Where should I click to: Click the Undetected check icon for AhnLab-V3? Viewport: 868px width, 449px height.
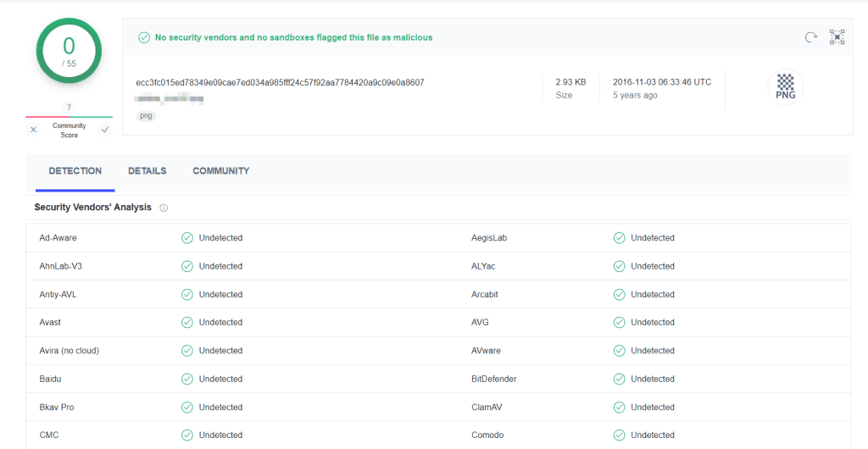click(x=187, y=266)
